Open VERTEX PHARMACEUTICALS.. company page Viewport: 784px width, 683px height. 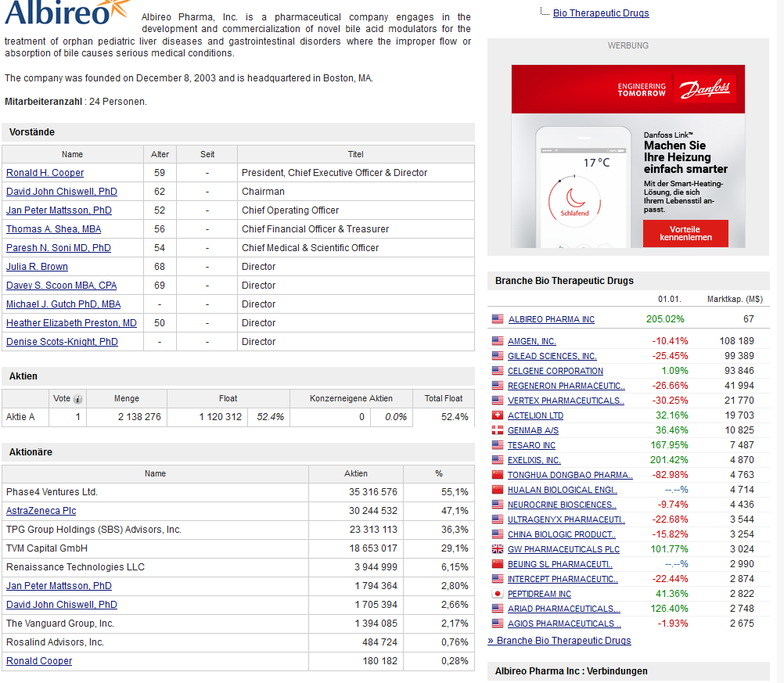(x=566, y=401)
